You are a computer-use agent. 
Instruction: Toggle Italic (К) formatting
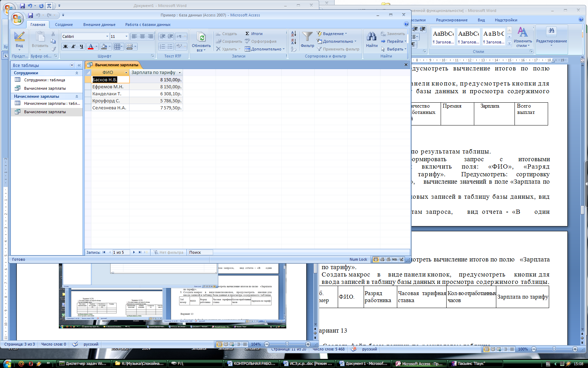(x=73, y=46)
